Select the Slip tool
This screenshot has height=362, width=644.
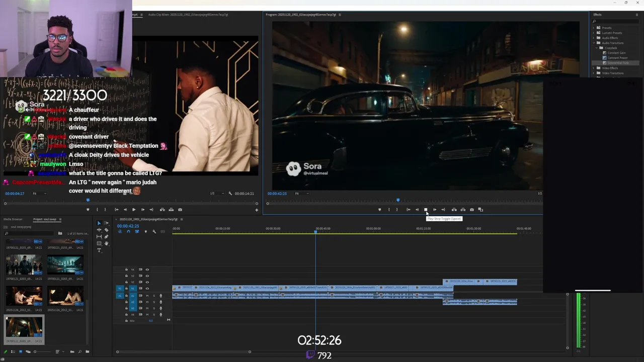[x=99, y=236]
